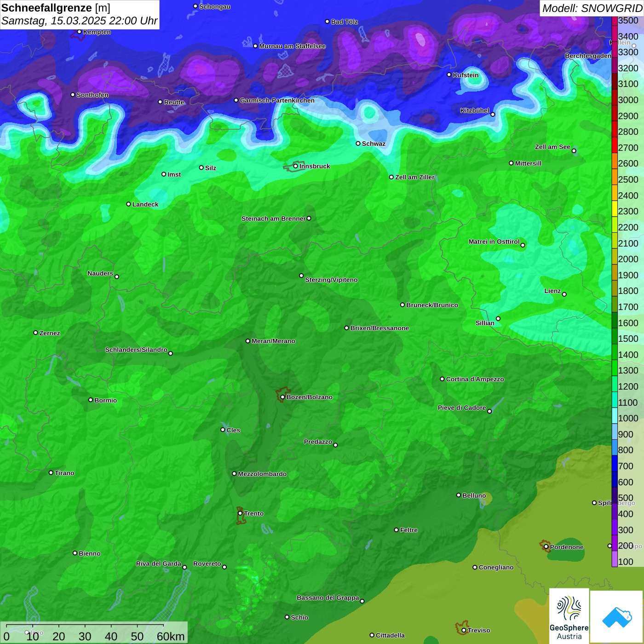
Task: Click the Feltre location marker
Action: click(397, 530)
